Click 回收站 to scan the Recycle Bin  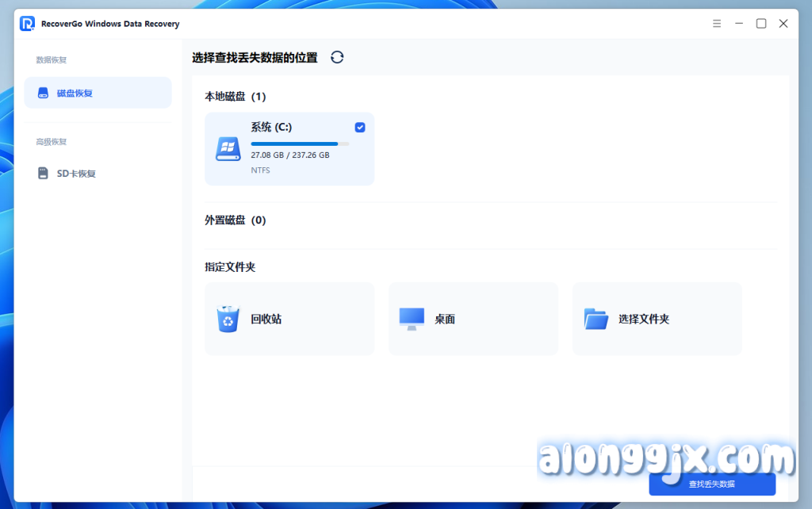coord(289,318)
